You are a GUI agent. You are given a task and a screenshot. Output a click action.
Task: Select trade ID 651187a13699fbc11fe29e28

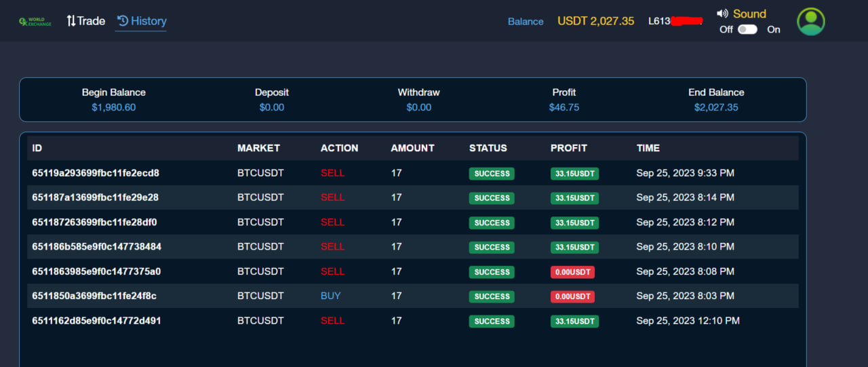click(x=95, y=197)
